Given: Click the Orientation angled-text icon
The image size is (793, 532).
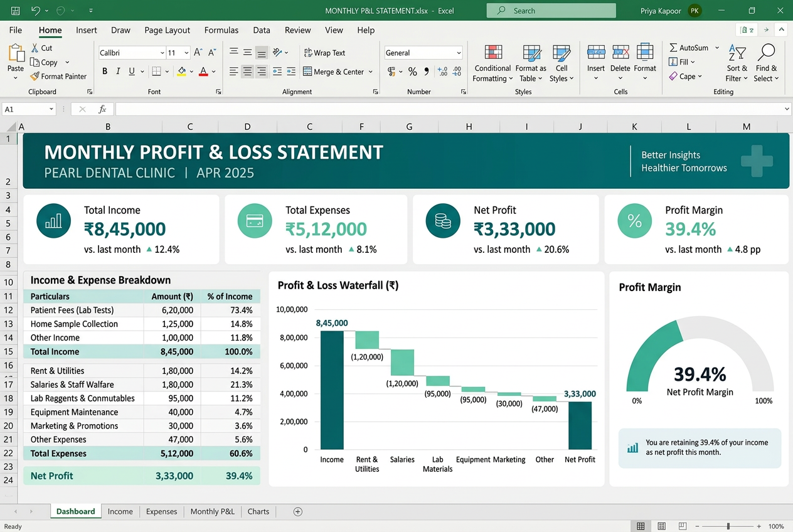Looking at the screenshot, I should point(278,53).
